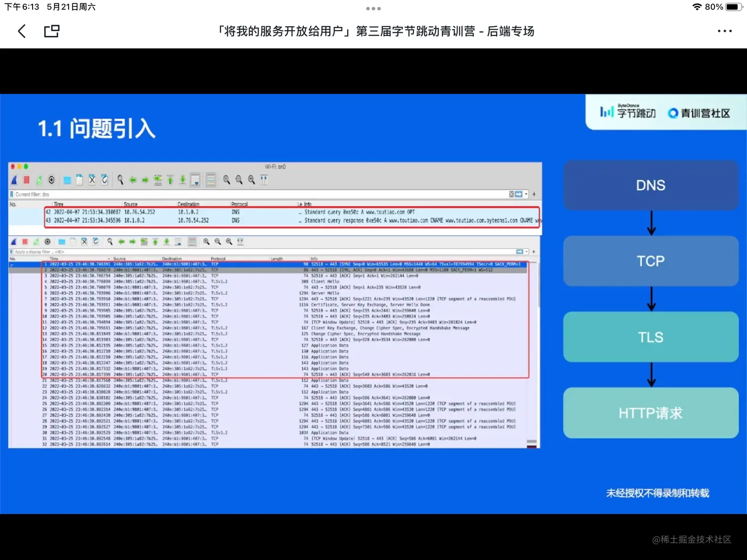
Task: Jump to last packet with green down arrow, upper toolbar
Action: coord(182,180)
